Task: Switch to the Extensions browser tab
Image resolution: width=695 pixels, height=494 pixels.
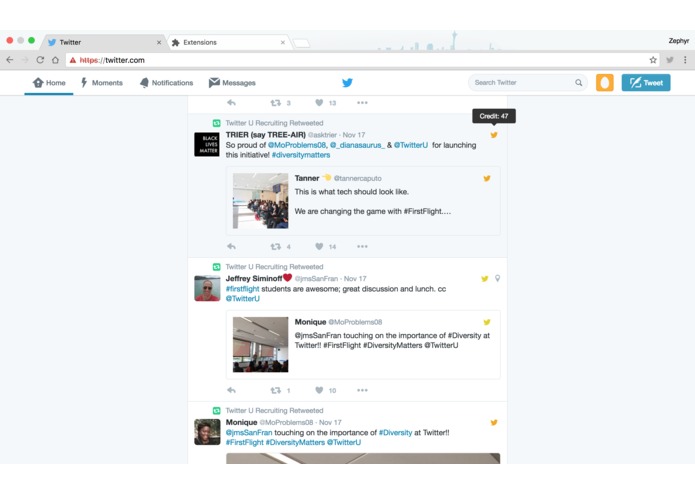Action: [x=228, y=42]
